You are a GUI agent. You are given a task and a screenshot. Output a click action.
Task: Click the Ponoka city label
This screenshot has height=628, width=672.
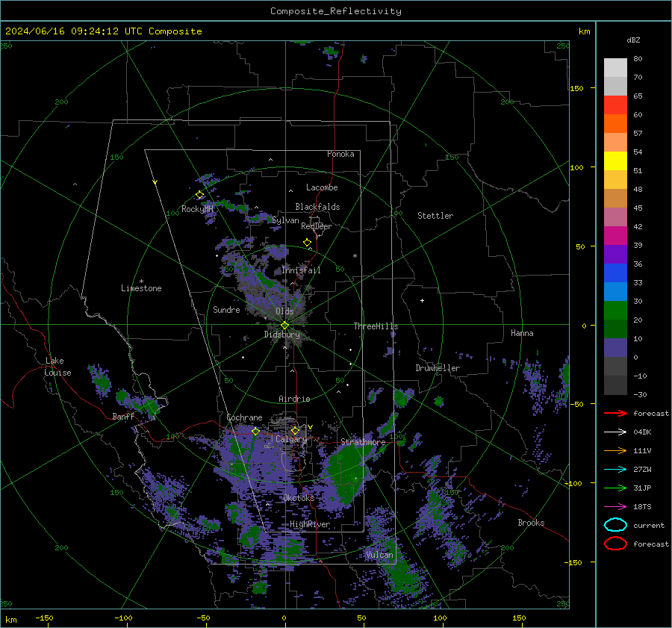click(x=340, y=154)
